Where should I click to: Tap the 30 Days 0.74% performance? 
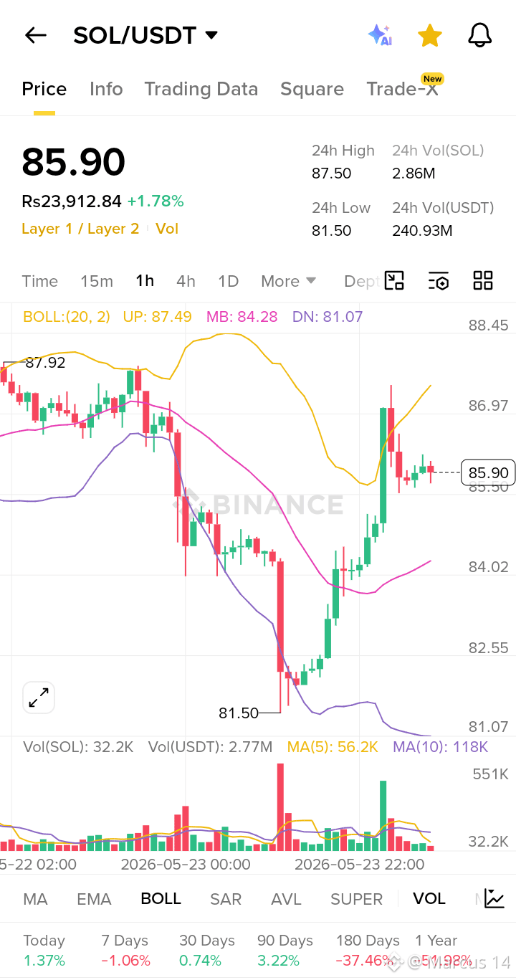tap(207, 950)
